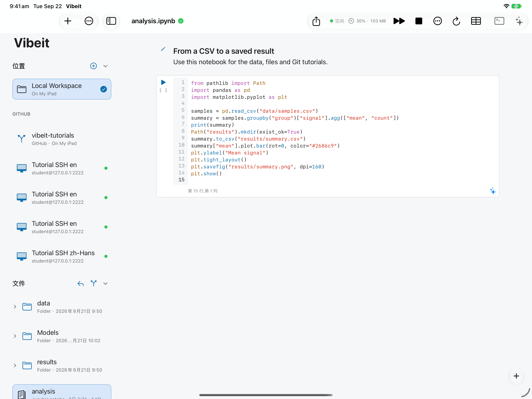The height and width of the screenshot is (399, 532).
Task: Collapse the 位置 section
Action: 105,66
